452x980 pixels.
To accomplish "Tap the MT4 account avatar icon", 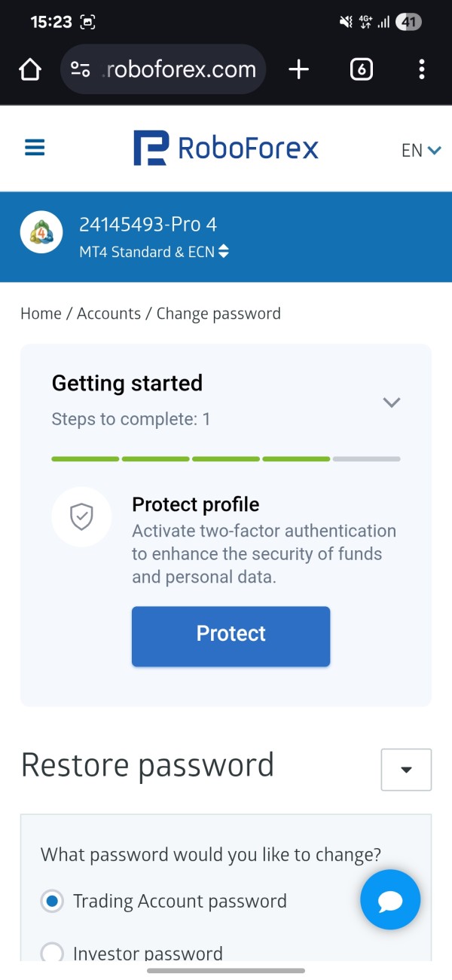I will pyautogui.click(x=41, y=232).
